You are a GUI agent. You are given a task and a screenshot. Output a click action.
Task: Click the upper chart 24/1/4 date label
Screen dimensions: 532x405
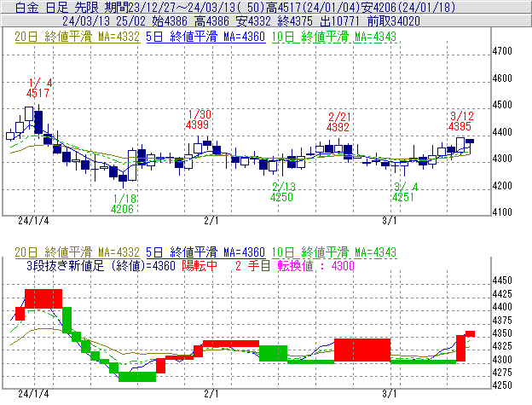coord(33,221)
